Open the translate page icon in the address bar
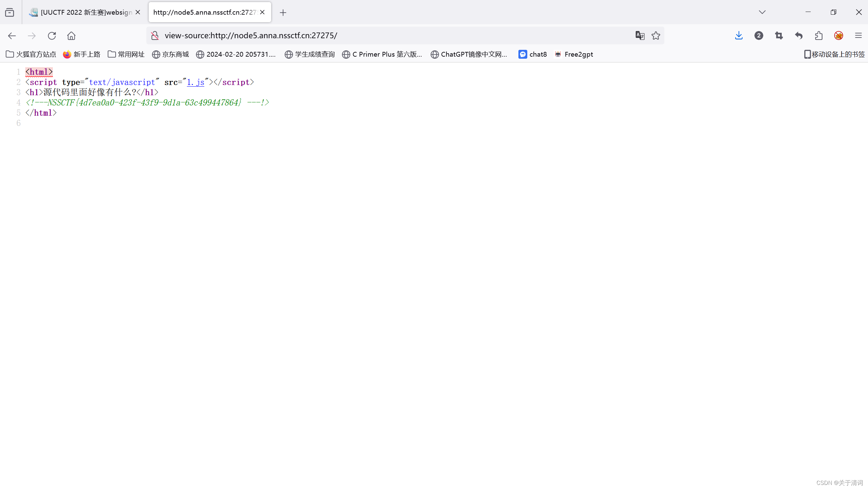Viewport: 868px width, 489px height. tap(640, 35)
